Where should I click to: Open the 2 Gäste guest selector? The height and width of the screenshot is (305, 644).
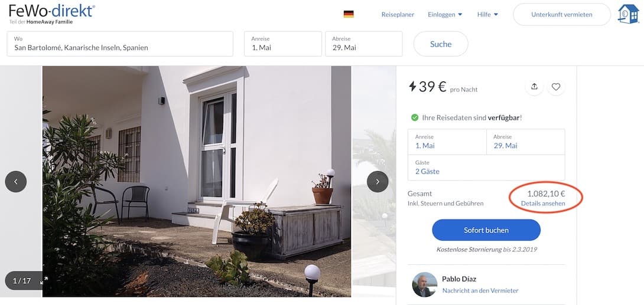[486, 168]
